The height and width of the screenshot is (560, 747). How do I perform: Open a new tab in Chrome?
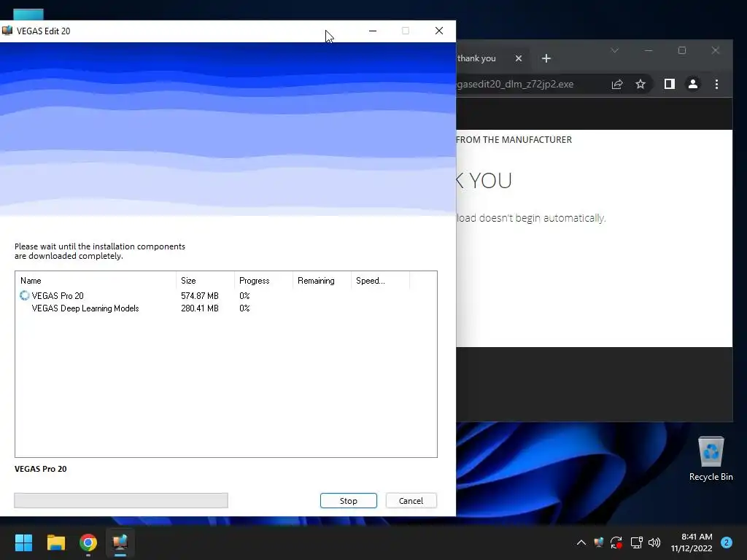(546, 58)
